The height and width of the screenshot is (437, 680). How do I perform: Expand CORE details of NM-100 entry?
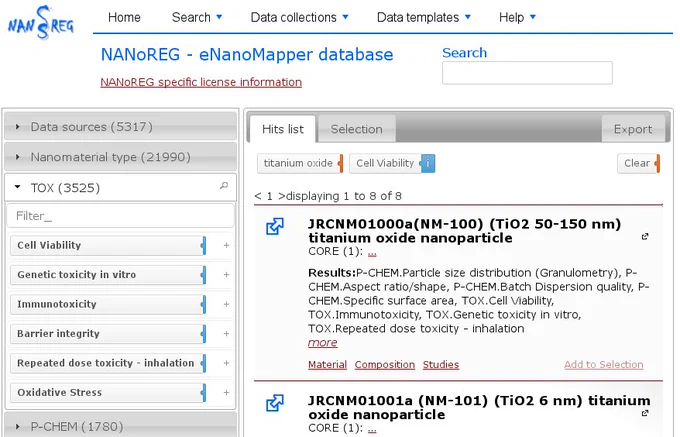[x=372, y=252]
